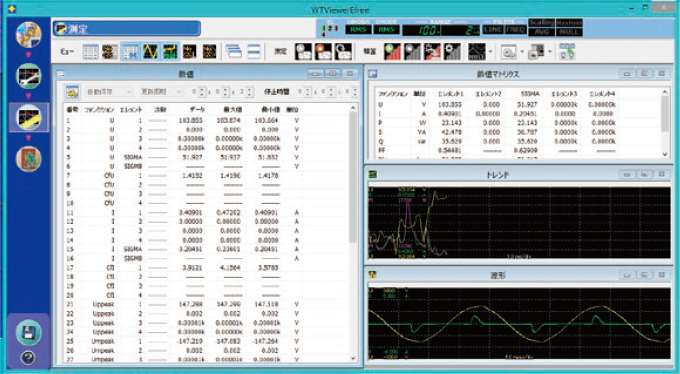Image resolution: width=680 pixels, height=374 pixels.
Task: Select the value 103.855 in row 1 data column
Action: (x=191, y=120)
